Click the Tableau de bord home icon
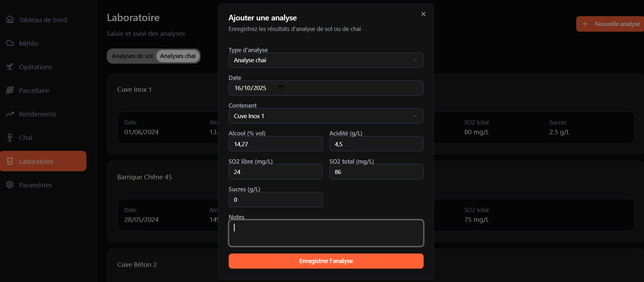The height and width of the screenshot is (282, 644). 10,19
